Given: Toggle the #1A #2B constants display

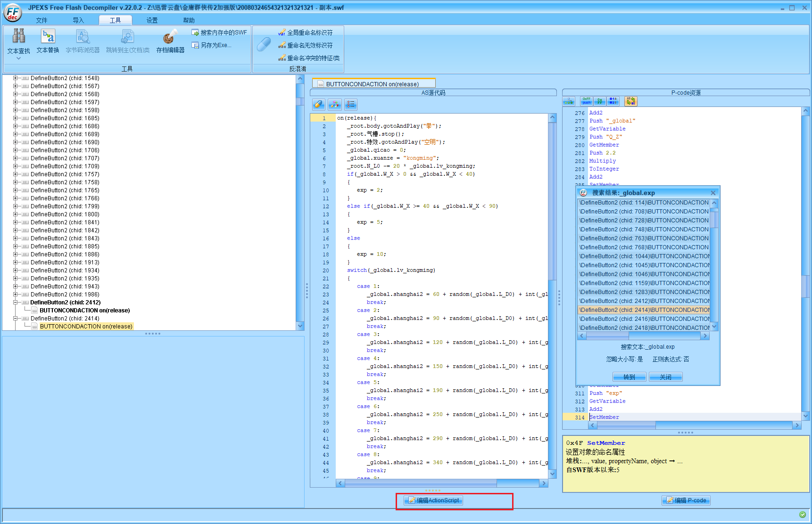Looking at the screenshot, I should [x=613, y=101].
